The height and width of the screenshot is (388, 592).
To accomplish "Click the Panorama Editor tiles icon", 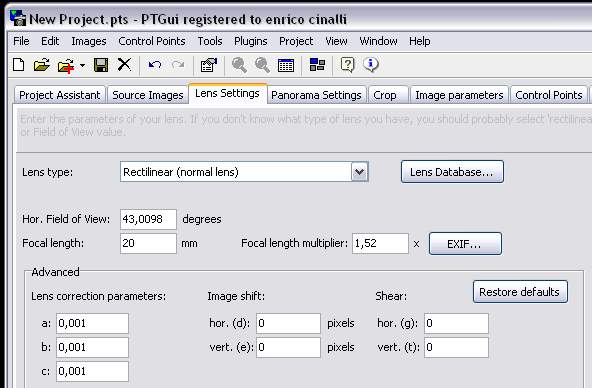I will click(317, 65).
